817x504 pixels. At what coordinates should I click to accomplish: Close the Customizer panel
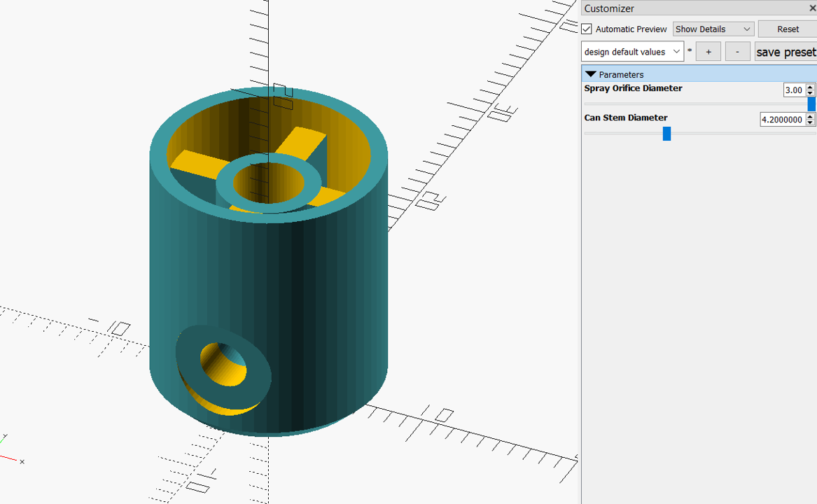pos(812,8)
